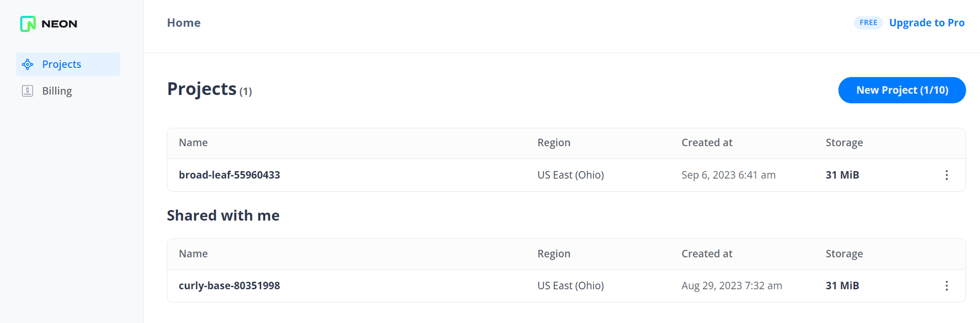Open project broad-leaf-55960433
This screenshot has height=323, width=980.
229,175
